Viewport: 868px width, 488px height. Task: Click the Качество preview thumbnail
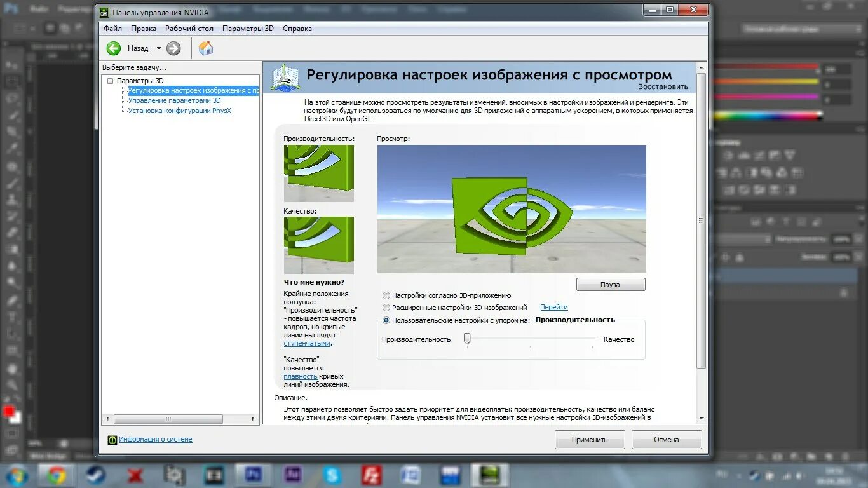(318, 245)
